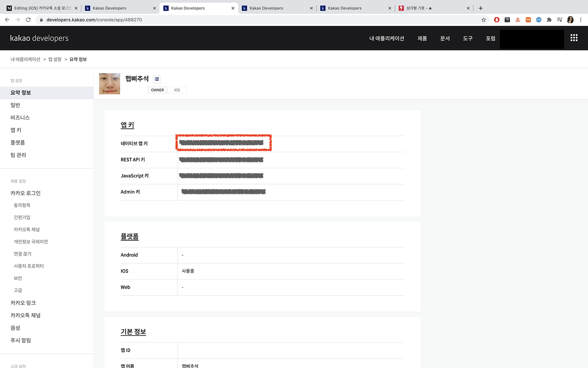
Task: Click the underlined 앱 키 section heading
Action: point(127,125)
